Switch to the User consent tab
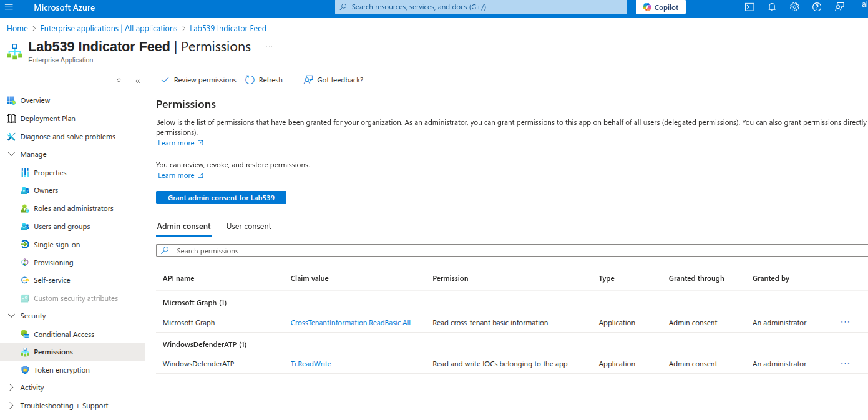The width and height of the screenshot is (868, 420). [248, 227]
